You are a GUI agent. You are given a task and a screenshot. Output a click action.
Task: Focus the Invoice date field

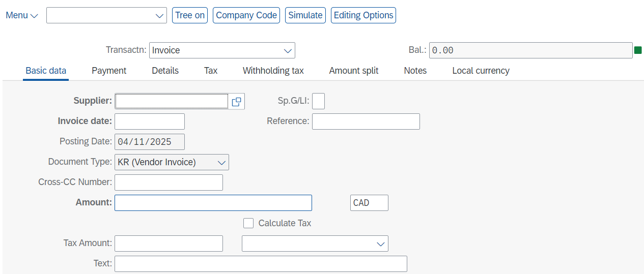[150, 121]
